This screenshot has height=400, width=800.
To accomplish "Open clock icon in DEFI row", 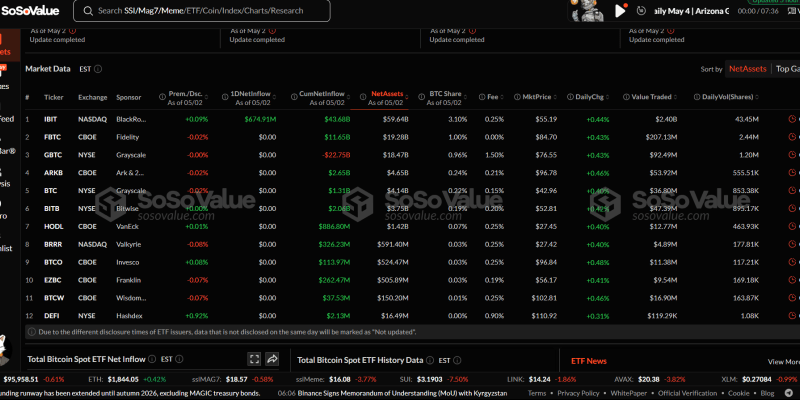I will (x=792, y=315).
